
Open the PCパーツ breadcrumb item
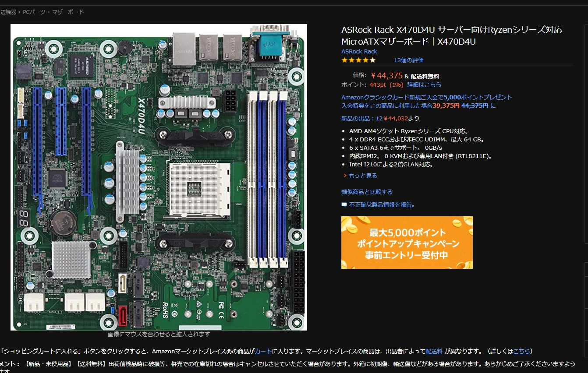34,12
